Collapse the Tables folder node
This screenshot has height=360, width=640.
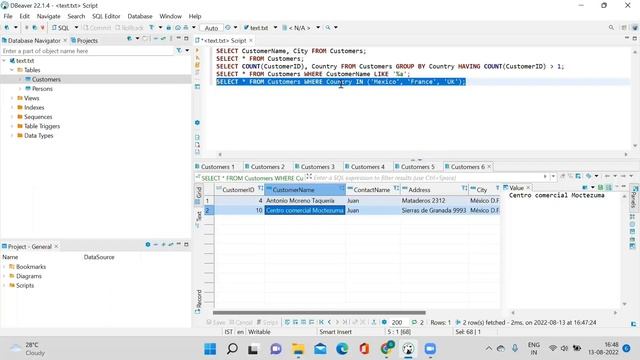[x=12, y=70]
